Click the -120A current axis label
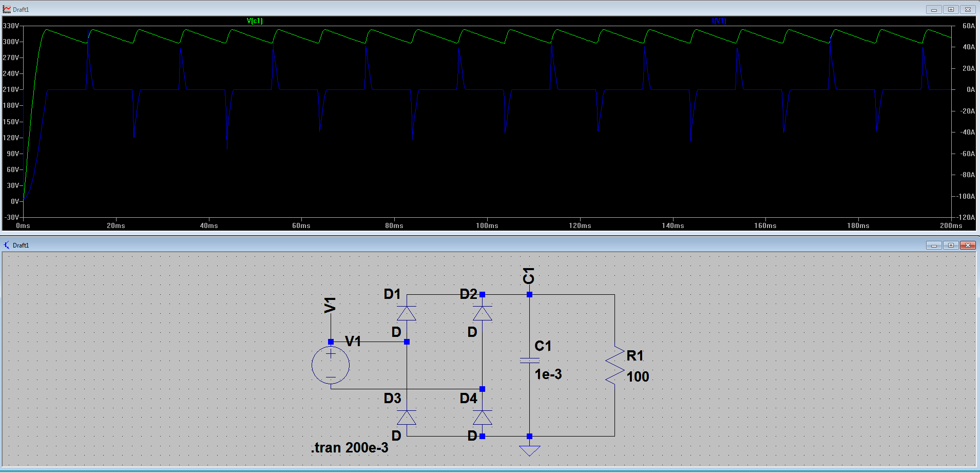This screenshot has height=473, width=980. 966,218
